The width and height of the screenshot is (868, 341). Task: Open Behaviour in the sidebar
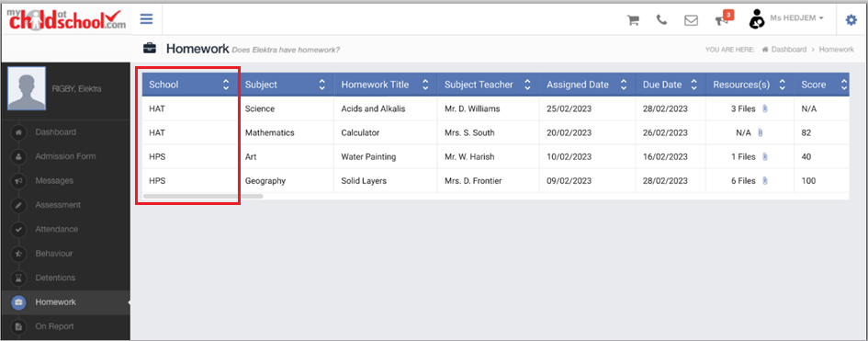(54, 254)
